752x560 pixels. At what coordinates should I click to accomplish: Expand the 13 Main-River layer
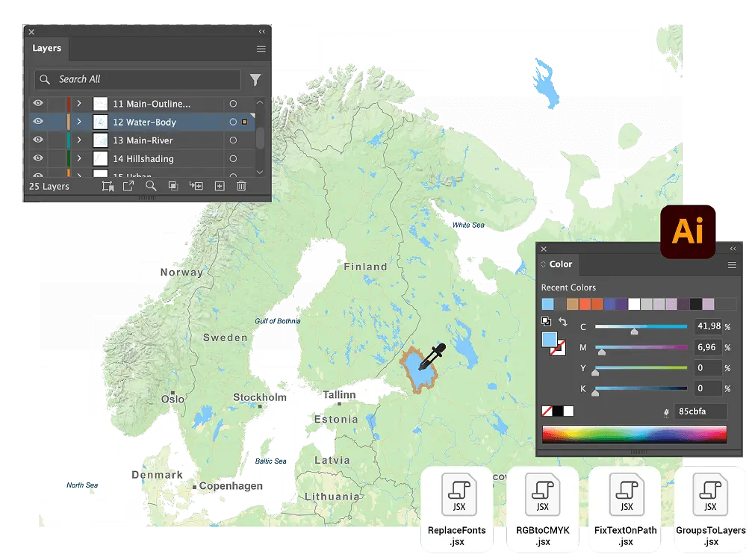pos(79,140)
